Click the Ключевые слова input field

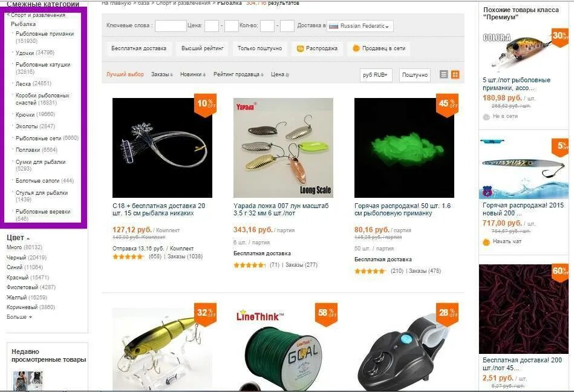171,26
